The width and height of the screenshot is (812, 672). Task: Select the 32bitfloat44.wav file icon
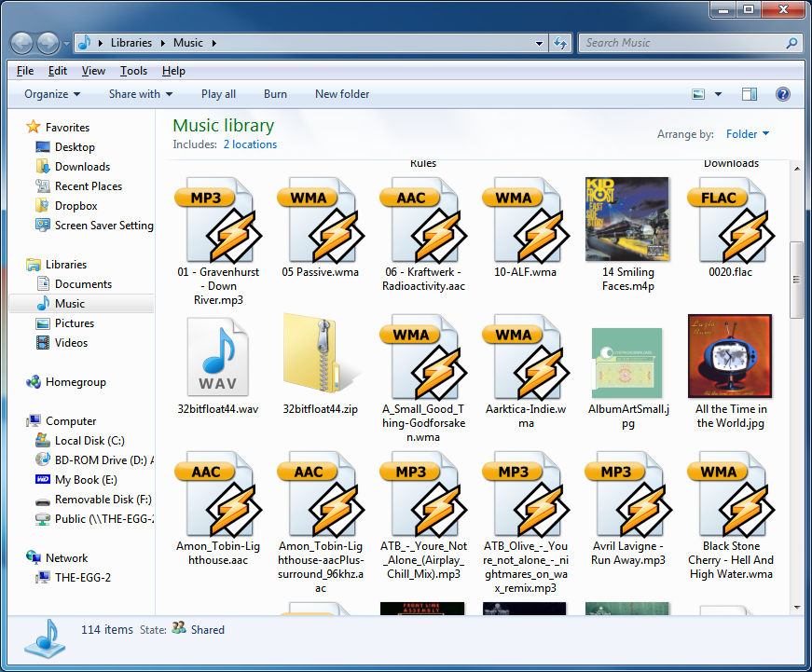click(x=217, y=357)
